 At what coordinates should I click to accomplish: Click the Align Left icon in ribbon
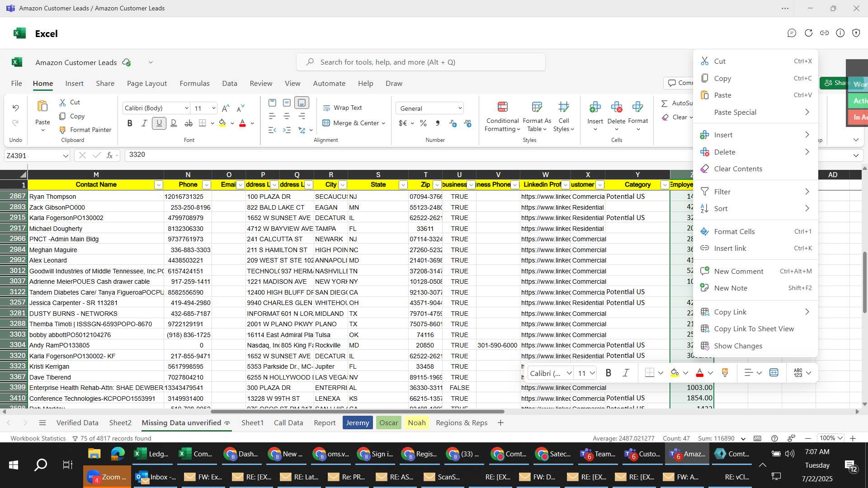(272, 117)
